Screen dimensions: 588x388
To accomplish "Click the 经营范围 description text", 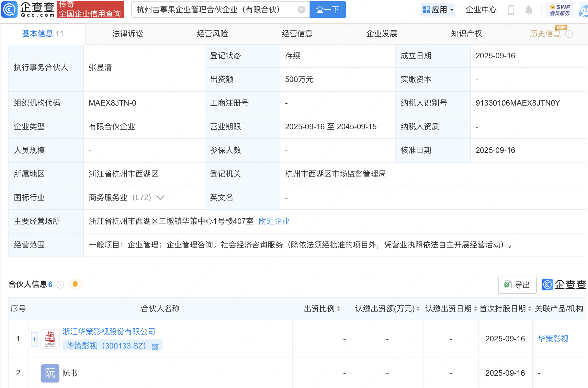I will pos(301,245).
